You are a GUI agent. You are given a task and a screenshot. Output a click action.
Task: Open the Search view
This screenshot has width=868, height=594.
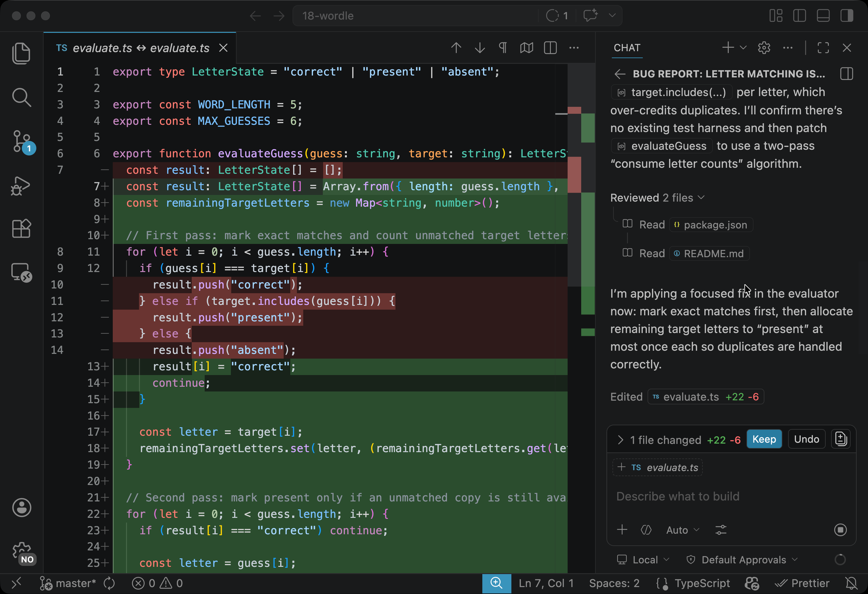[21, 97]
